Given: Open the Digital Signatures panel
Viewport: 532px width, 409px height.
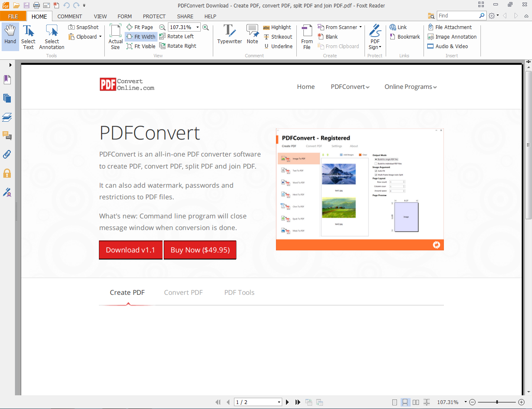Looking at the screenshot, I should [7, 192].
